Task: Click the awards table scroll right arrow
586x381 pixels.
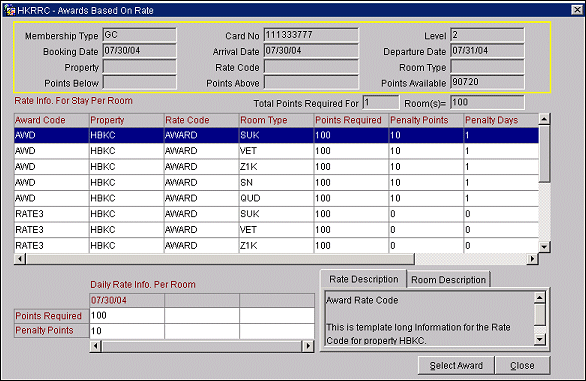Action: point(532,259)
